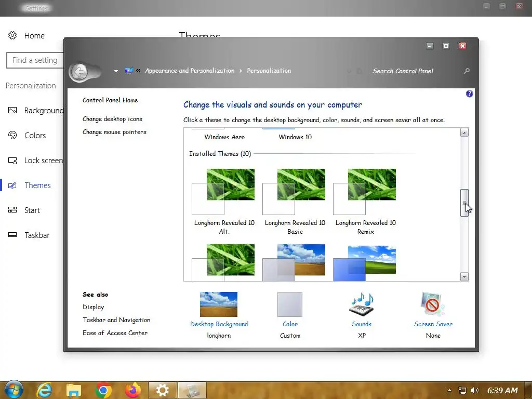The image size is (532, 399).
Task: Open Ease of Access Center link
Action: click(x=115, y=333)
